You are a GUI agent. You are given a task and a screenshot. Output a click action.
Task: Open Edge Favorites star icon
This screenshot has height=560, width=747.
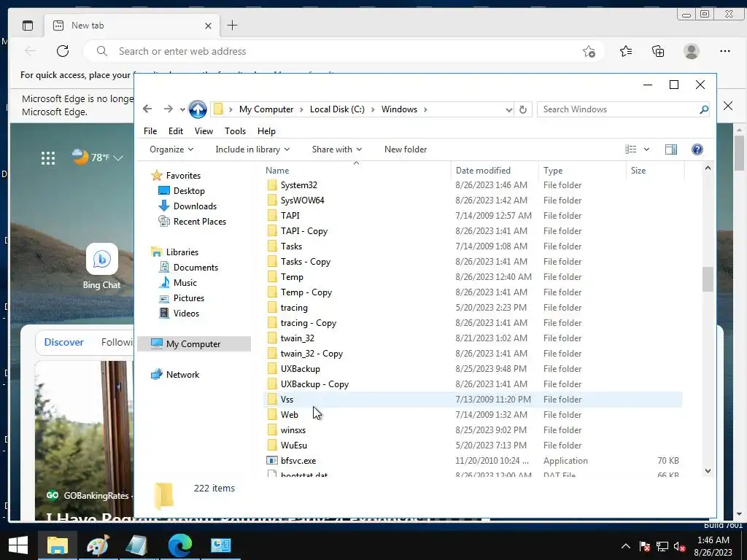(x=626, y=51)
